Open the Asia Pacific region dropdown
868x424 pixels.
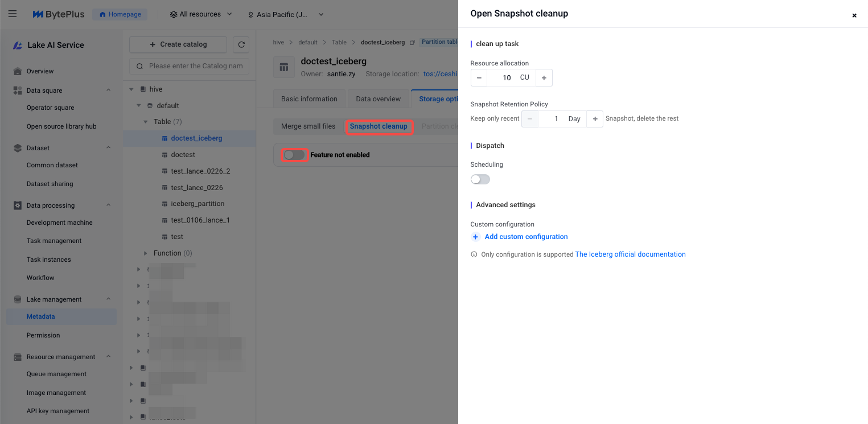pos(286,14)
